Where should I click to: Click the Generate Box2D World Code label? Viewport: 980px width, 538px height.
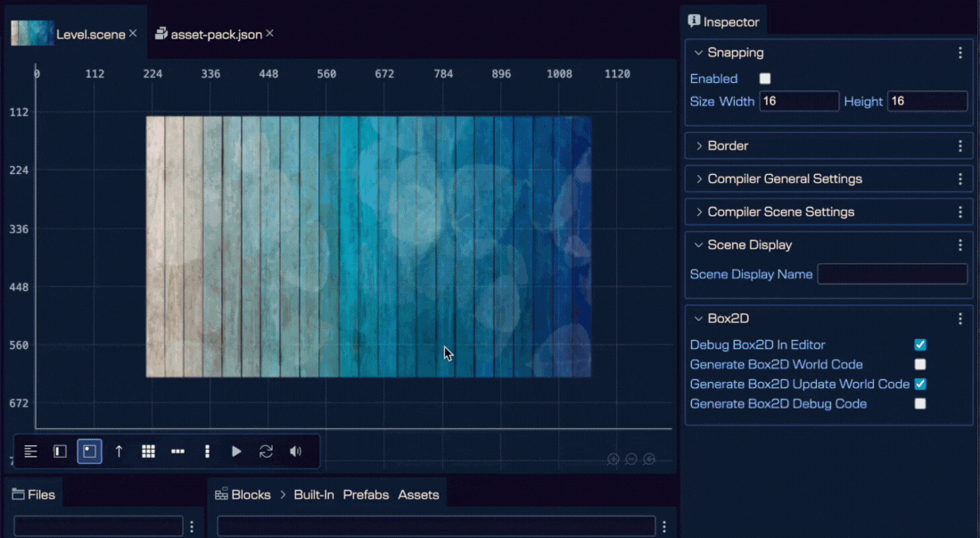click(x=777, y=364)
